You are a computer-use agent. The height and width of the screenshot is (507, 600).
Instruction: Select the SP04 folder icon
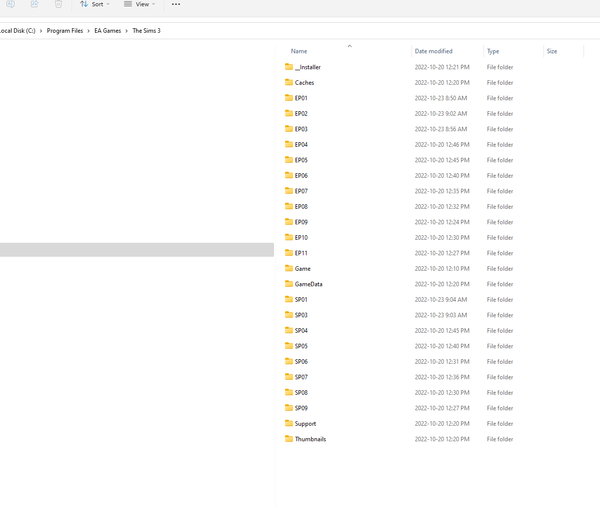coord(289,330)
